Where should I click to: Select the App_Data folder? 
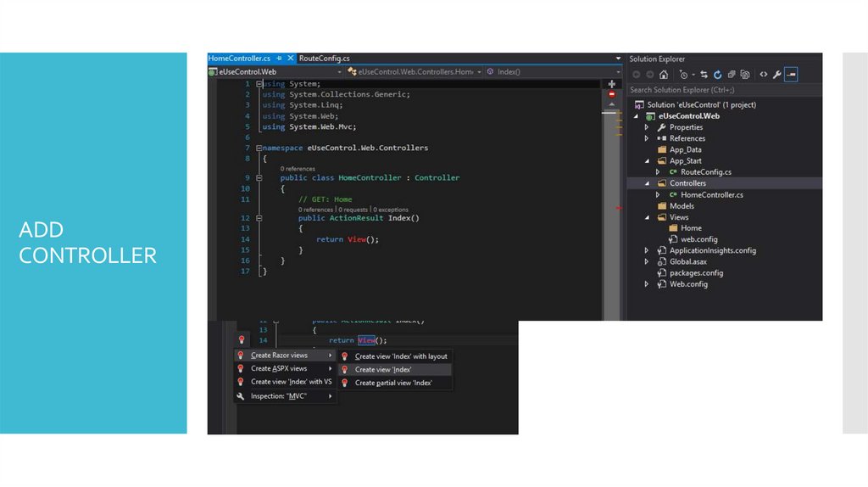coord(685,149)
